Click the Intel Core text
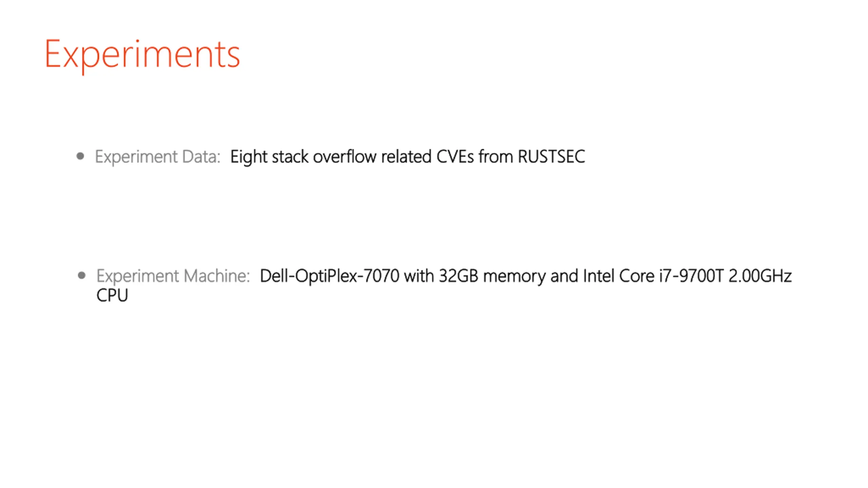Screen dimensions: 868x488 tap(619, 276)
